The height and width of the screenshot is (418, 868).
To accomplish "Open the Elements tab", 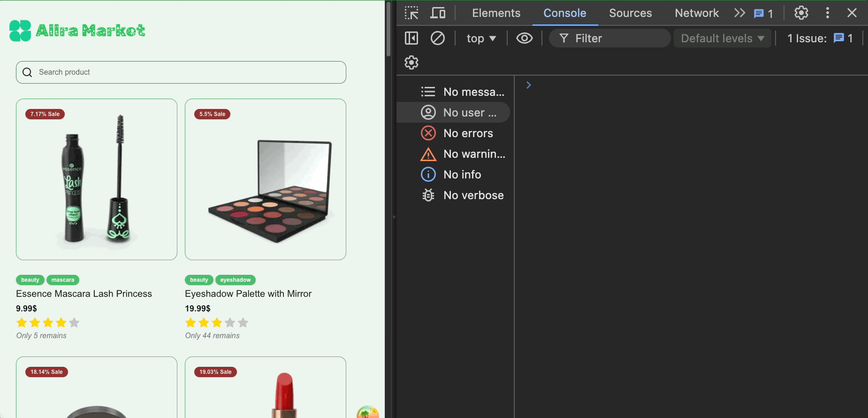I will 496,13.
